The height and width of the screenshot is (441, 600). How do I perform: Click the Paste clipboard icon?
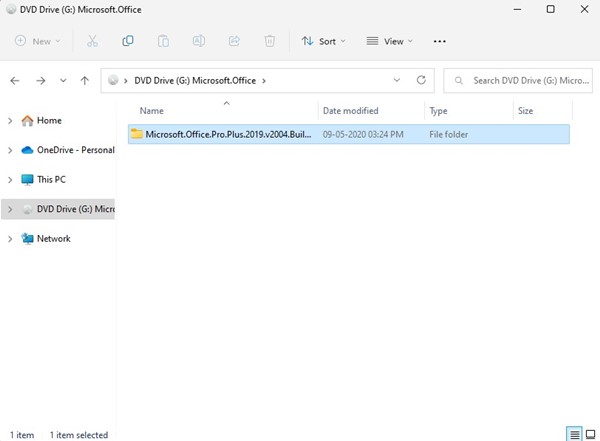pyautogui.click(x=163, y=41)
